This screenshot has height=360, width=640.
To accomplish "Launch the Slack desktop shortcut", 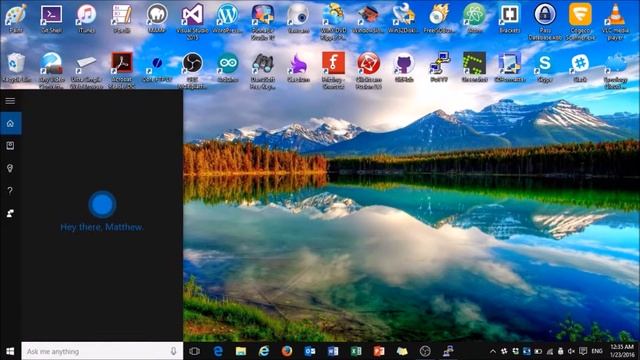I will click(x=580, y=68).
